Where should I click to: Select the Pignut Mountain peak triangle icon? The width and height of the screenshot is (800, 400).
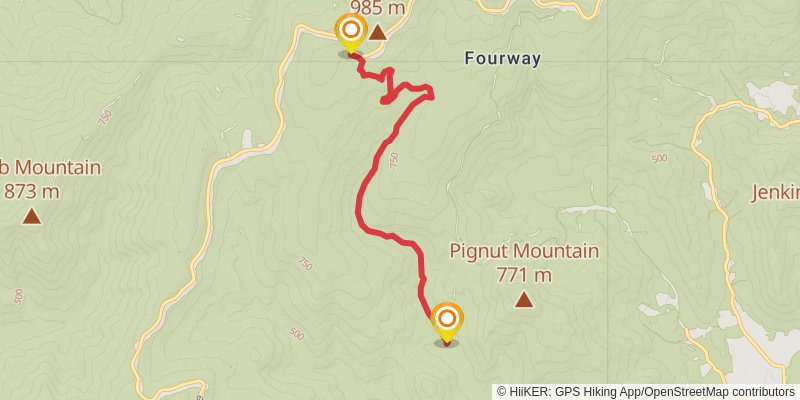(524, 299)
